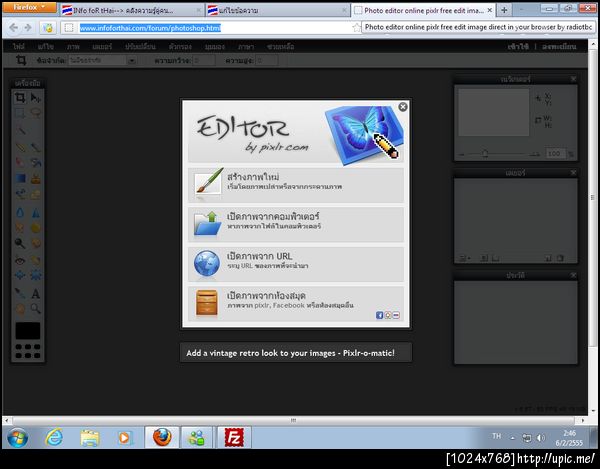
Task: Select the Eraser tool
Action: 20,163
